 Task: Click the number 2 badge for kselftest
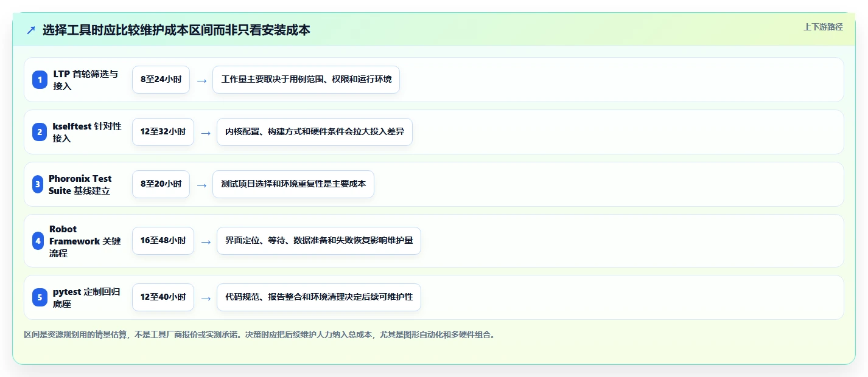(x=40, y=132)
